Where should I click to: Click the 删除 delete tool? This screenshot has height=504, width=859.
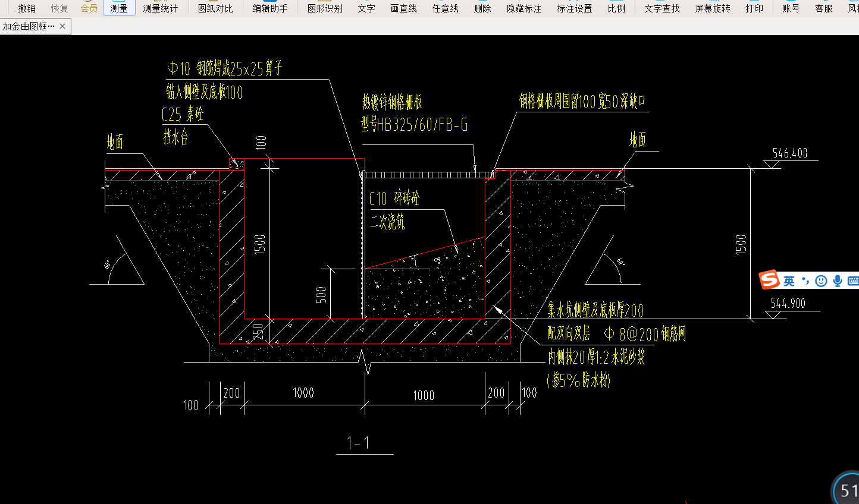pyautogui.click(x=482, y=8)
